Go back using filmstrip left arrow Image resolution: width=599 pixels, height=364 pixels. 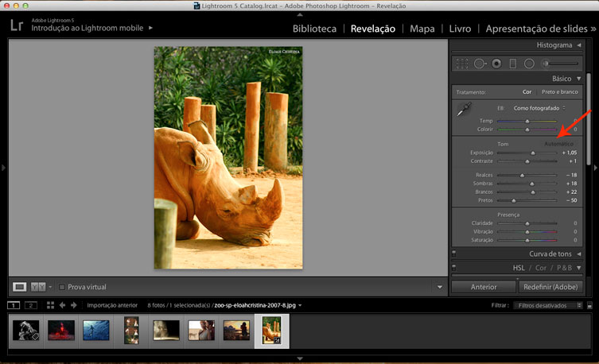pos(62,305)
